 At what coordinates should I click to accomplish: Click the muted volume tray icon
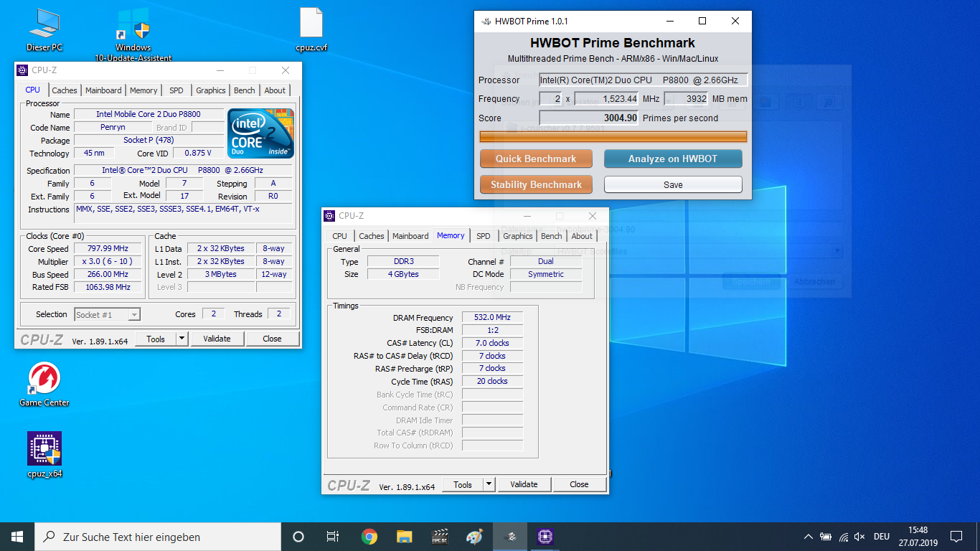(x=860, y=537)
